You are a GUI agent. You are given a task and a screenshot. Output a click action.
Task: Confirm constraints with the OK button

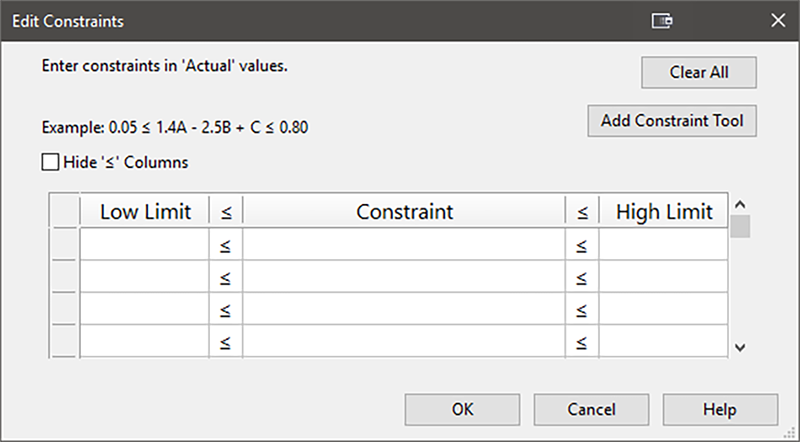coord(463,410)
